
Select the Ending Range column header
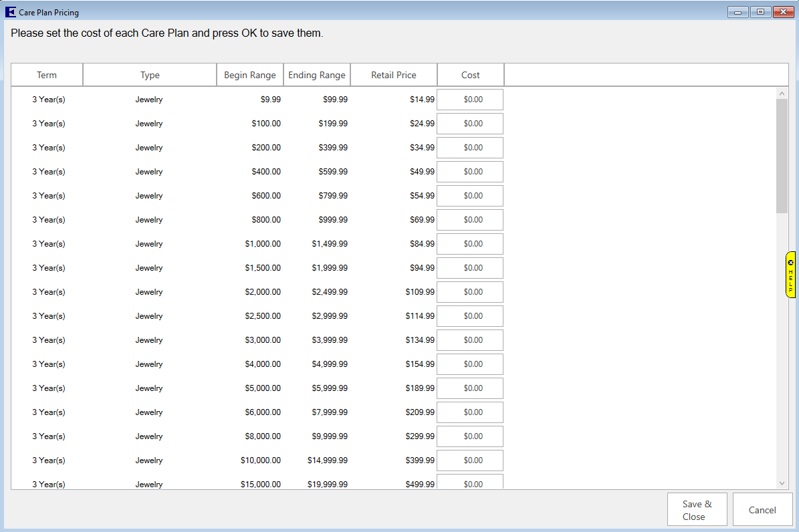[317, 75]
